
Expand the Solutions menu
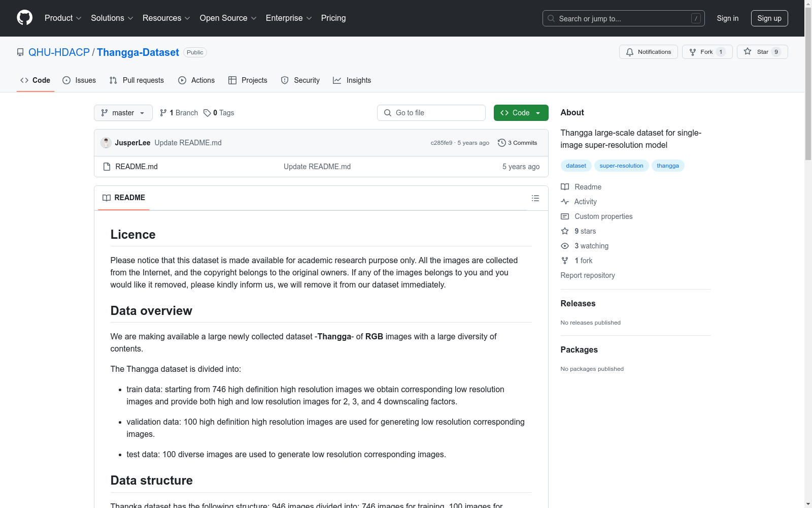[x=112, y=18]
